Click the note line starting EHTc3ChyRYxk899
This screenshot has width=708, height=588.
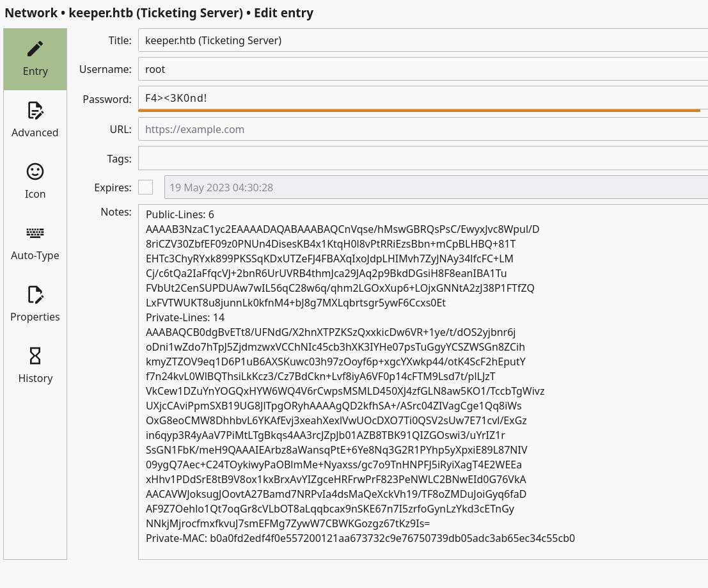coord(329,258)
